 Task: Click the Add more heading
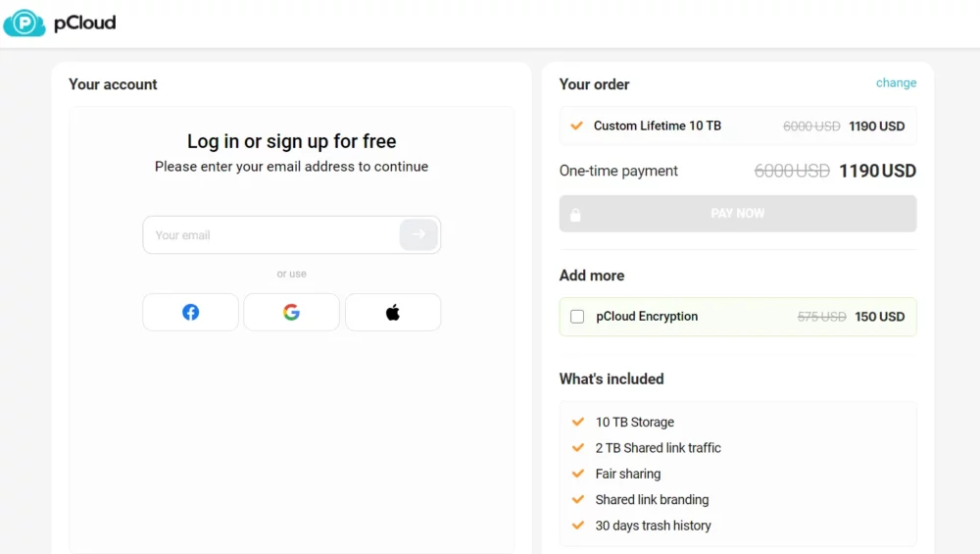point(591,276)
